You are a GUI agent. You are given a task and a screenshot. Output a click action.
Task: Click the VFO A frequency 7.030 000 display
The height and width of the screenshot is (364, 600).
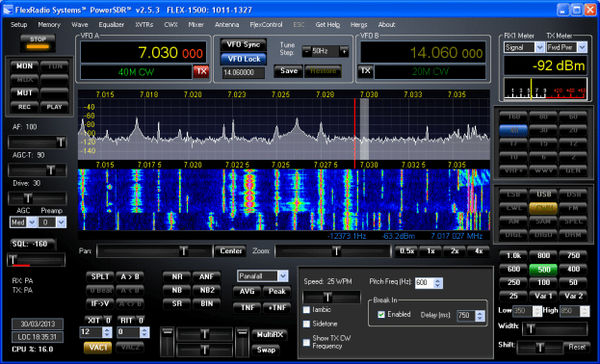[x=143, y=52]
